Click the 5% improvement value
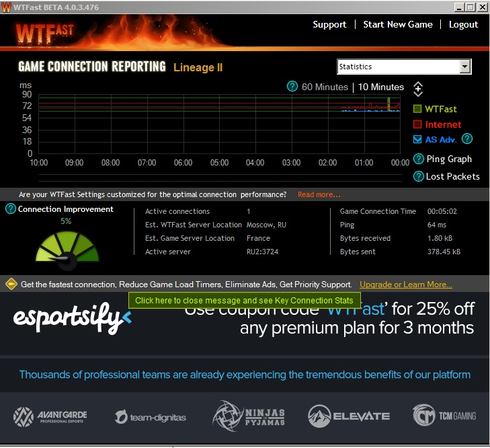 [x=66, y=221]
